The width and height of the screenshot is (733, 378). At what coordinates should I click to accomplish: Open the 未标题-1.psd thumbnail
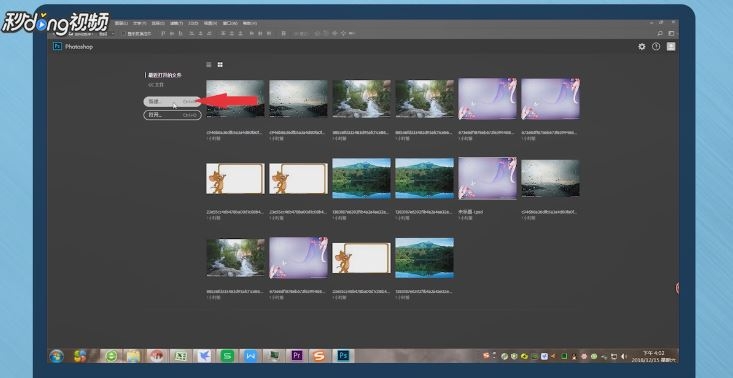click(x=487, y=178)
